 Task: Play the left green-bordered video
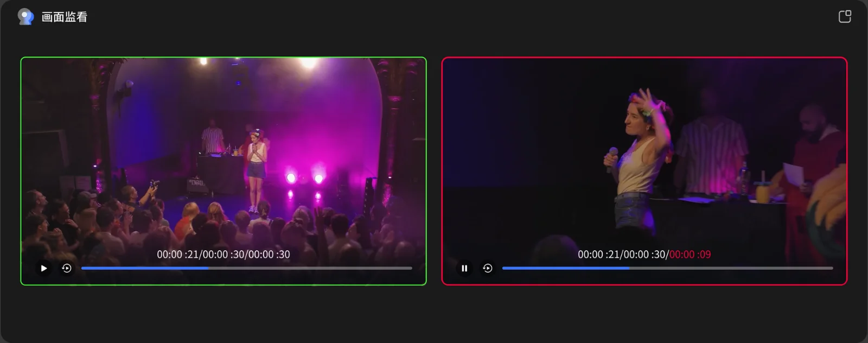click(x=44, y=268)
